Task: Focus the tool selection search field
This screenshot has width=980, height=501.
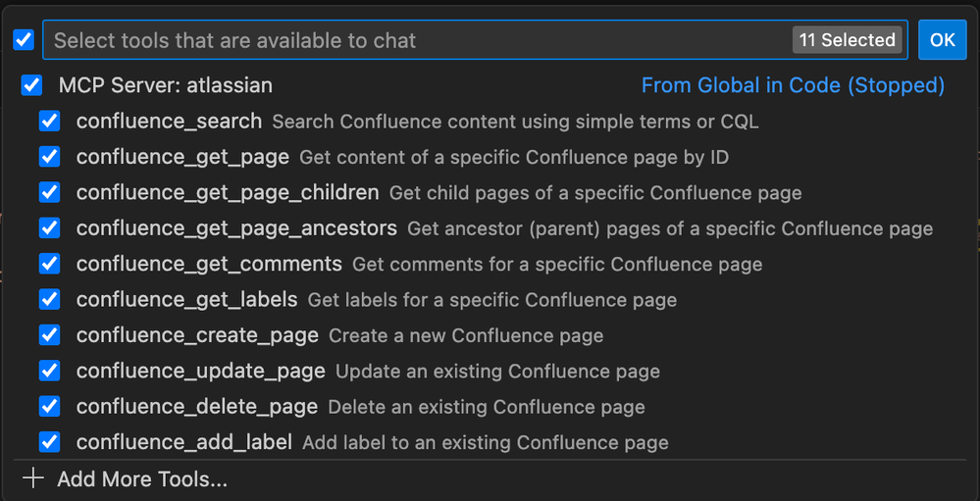Action: click(412, 40)
